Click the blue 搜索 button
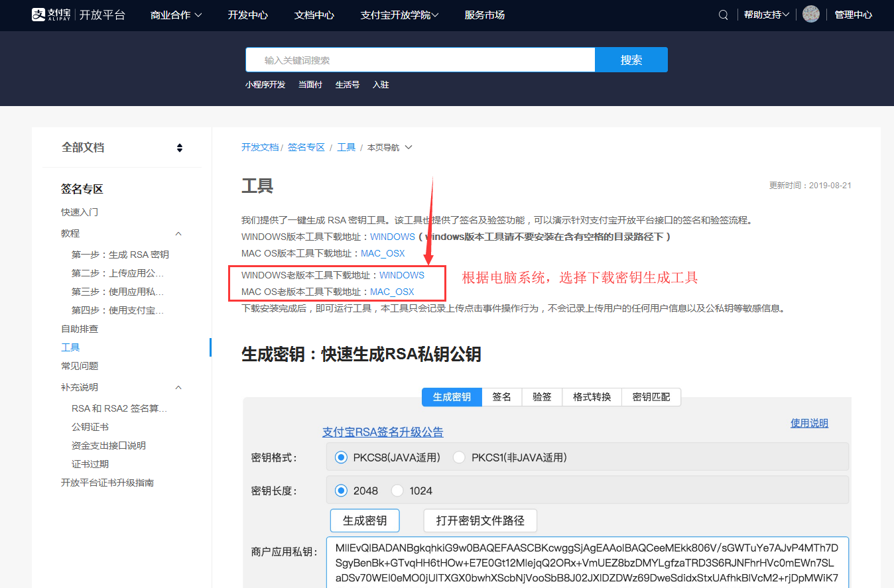The width and height of the screenshot is (894, 588). 631,60
